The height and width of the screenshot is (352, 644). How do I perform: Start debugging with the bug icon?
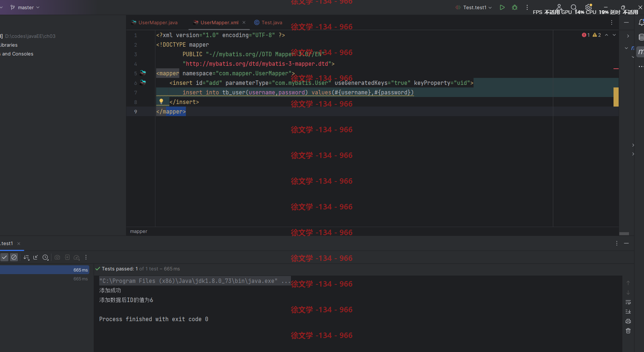[x=515, y=7]
